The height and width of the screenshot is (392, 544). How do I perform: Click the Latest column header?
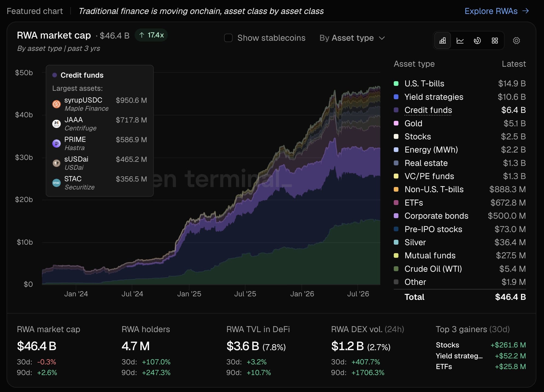click(514, 64)
